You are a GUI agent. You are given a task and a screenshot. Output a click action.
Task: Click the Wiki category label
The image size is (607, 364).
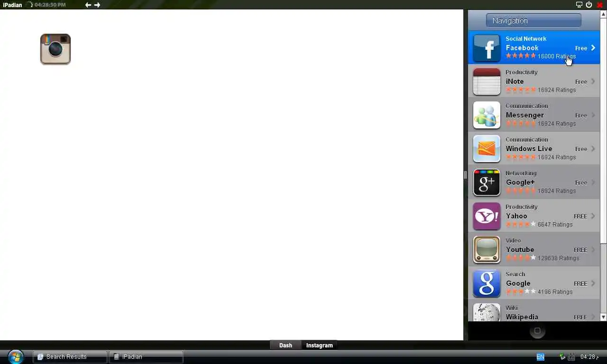coord(512,308)
